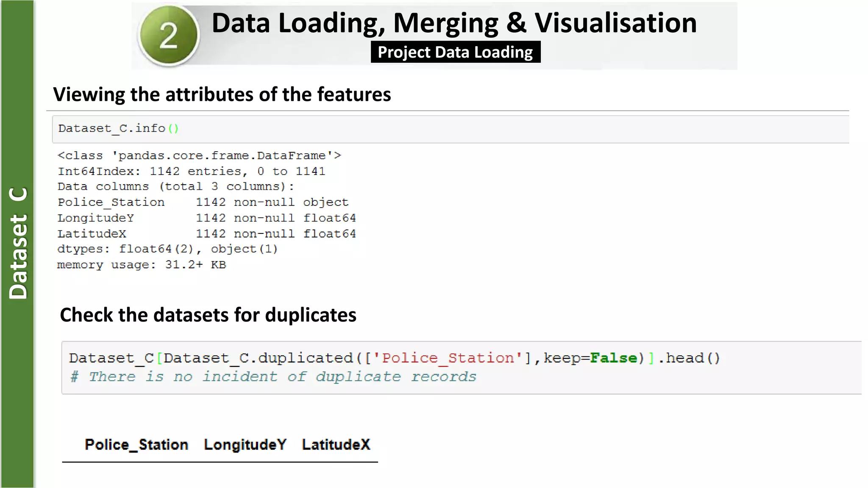The width and height of the screenshot is (868, 488).
Task: Click the 'Data Loading, Merging & Visualisation' title
Action: coord(454,22)
